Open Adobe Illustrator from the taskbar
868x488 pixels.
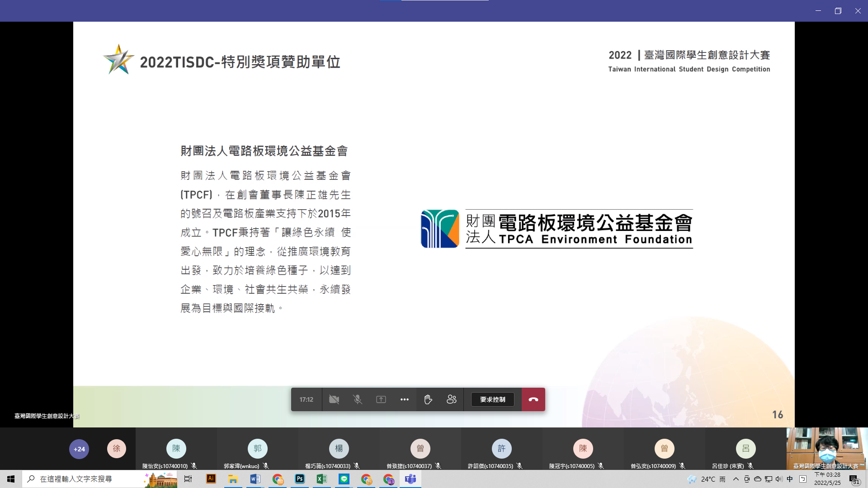pos(211,479)
